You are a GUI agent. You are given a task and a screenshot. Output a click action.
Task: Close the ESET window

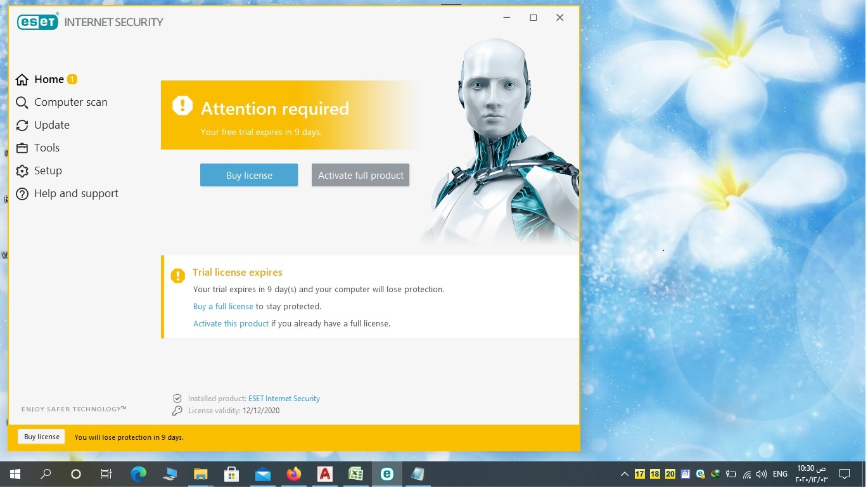coord(560,18)
